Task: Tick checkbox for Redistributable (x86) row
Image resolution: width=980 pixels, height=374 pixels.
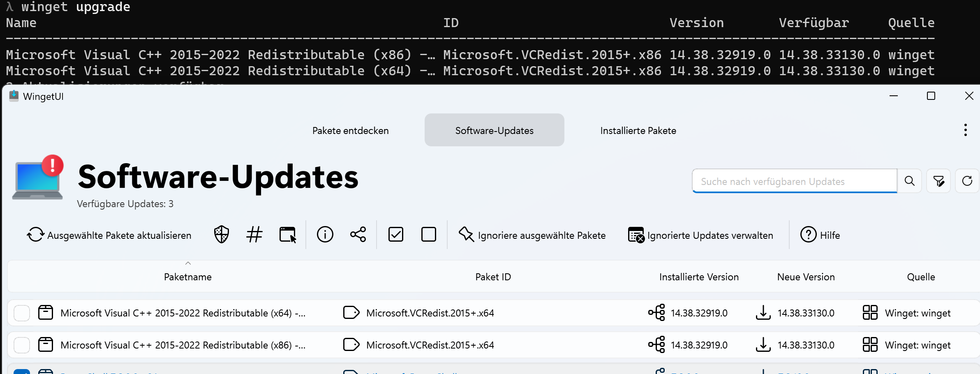Action: pyautogui.click(x=22, y=345)
